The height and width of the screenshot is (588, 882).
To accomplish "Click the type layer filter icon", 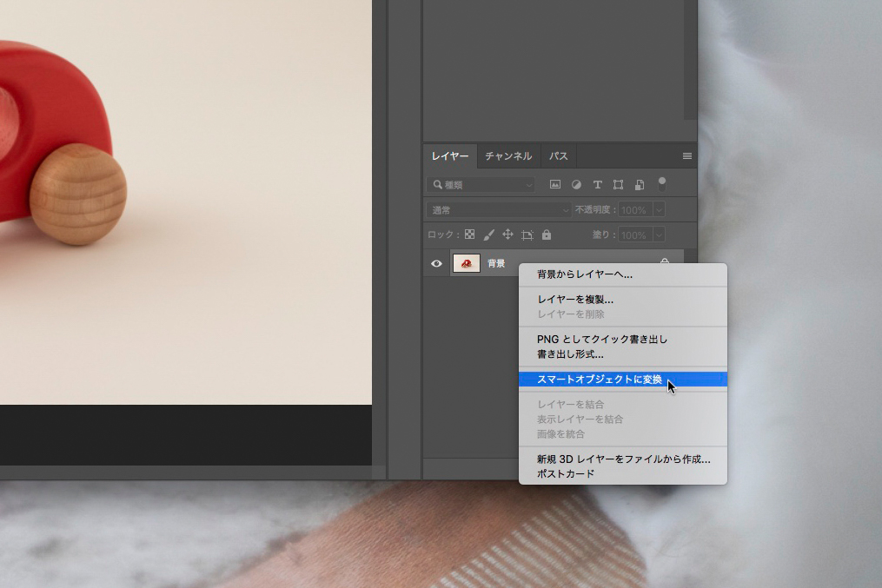I will [x=597, y=185].
